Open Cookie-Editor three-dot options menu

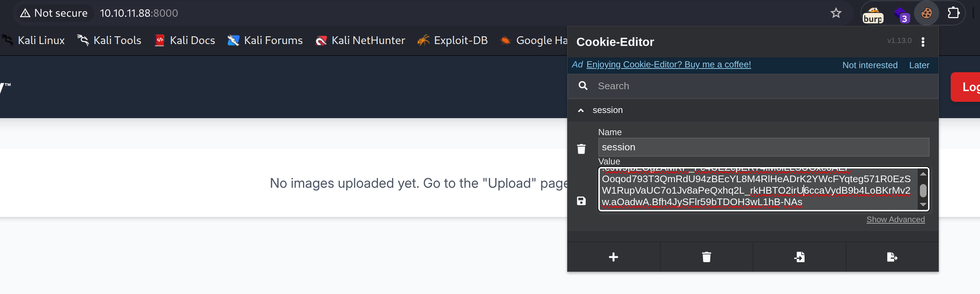pyautogui.click(x=923, y=42)
